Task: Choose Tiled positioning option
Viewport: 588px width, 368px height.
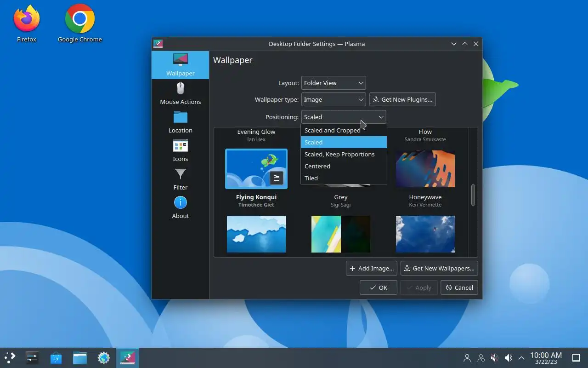Action: tap(344, 178)
